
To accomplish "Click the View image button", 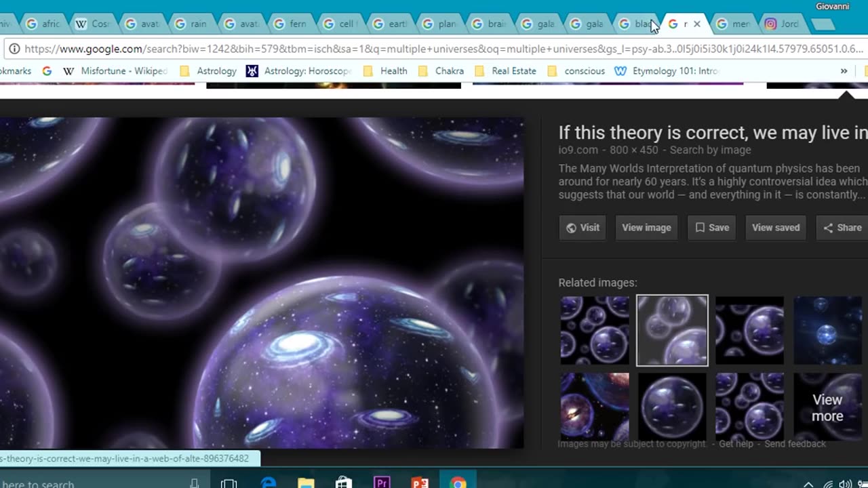I will click(x=646, y=228).
